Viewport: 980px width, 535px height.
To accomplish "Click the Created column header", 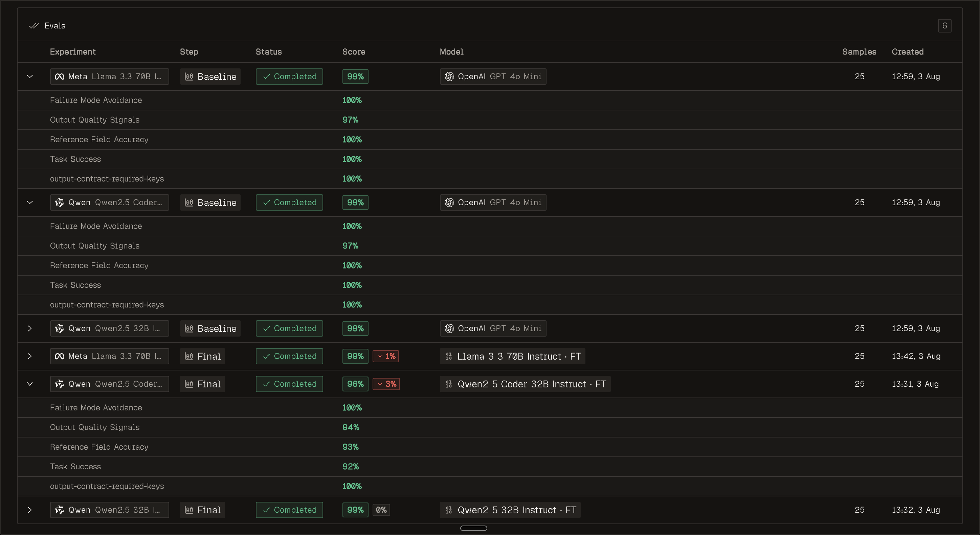I will coord(907,52).
